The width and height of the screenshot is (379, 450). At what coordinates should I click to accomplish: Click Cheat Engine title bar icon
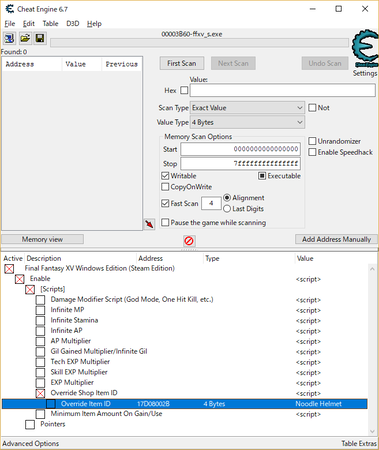10,9
